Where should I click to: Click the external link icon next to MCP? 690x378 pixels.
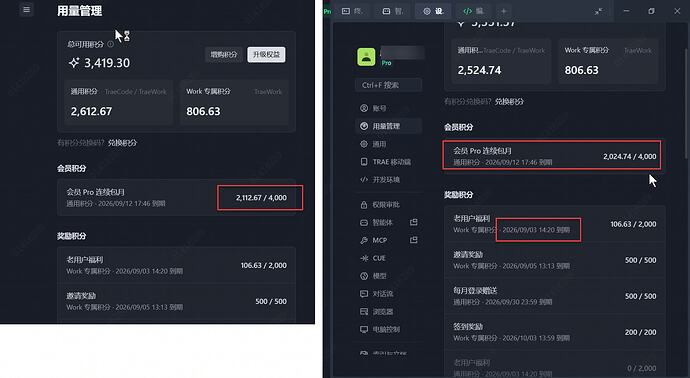point(414,240)
